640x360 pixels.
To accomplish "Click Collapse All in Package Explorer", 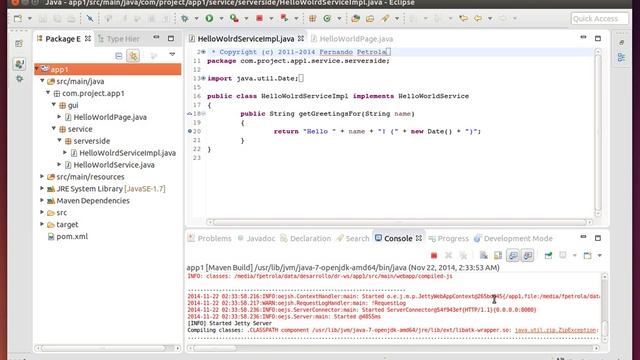I will click(x=119, y=56).
